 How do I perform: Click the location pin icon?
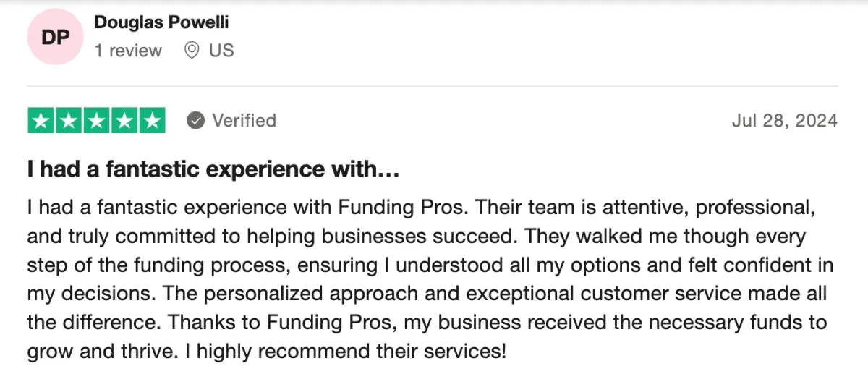tap(192, 51)
